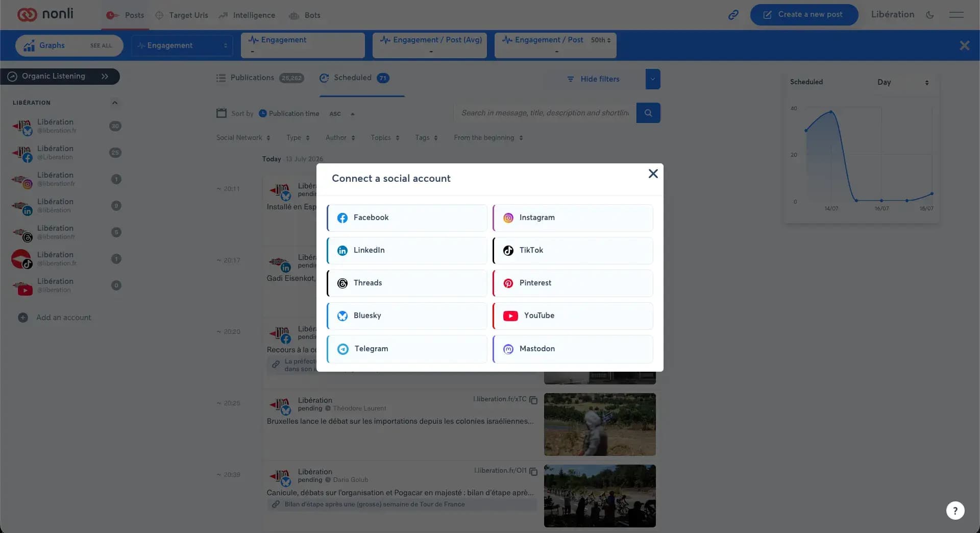Collapse the Organic Listening panel
This screenshot has width=980, height=533.
(105, 77)
